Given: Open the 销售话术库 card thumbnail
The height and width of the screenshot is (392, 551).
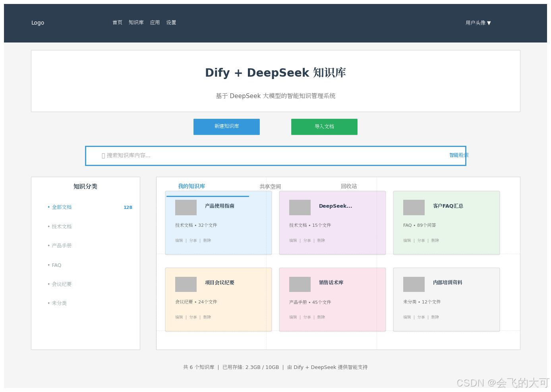Looking at the screenshot, I should (x=300, y=284).
